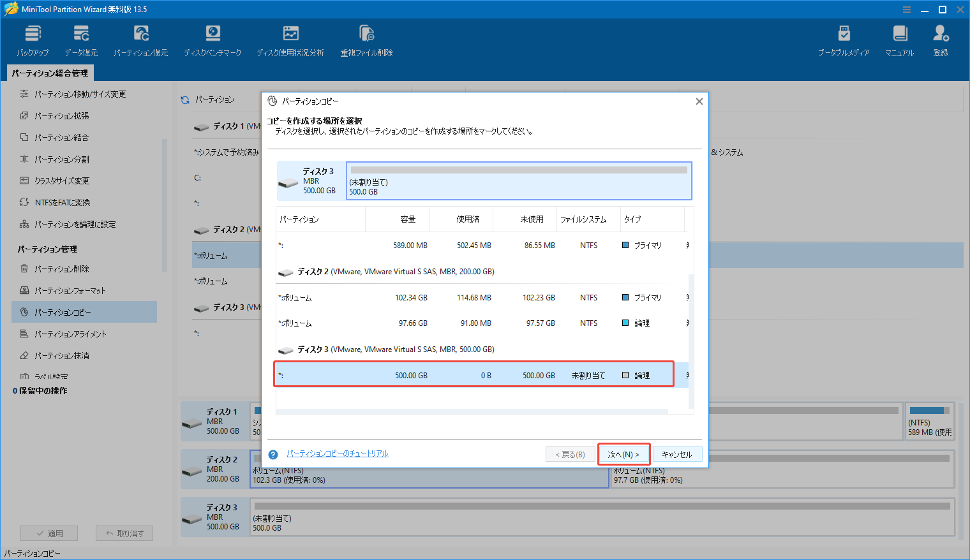Open パーティションコピーのチュートリアル link

pyautogui.click(x=338, y=453)
